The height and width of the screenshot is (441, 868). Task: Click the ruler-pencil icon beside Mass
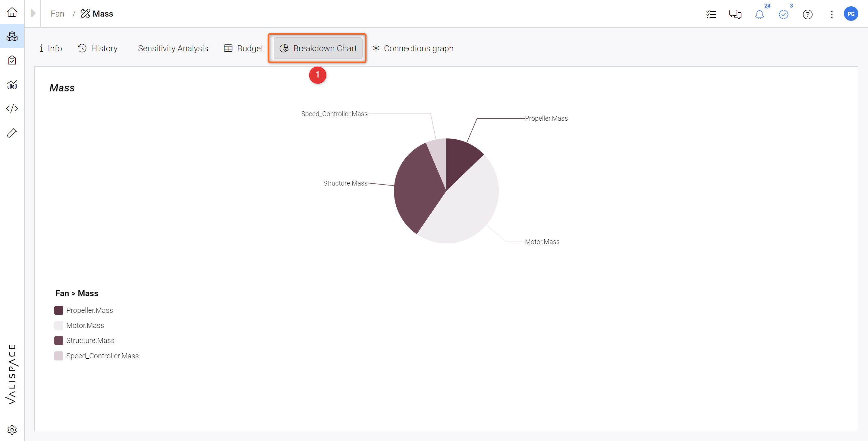click(x=85, y=14)
